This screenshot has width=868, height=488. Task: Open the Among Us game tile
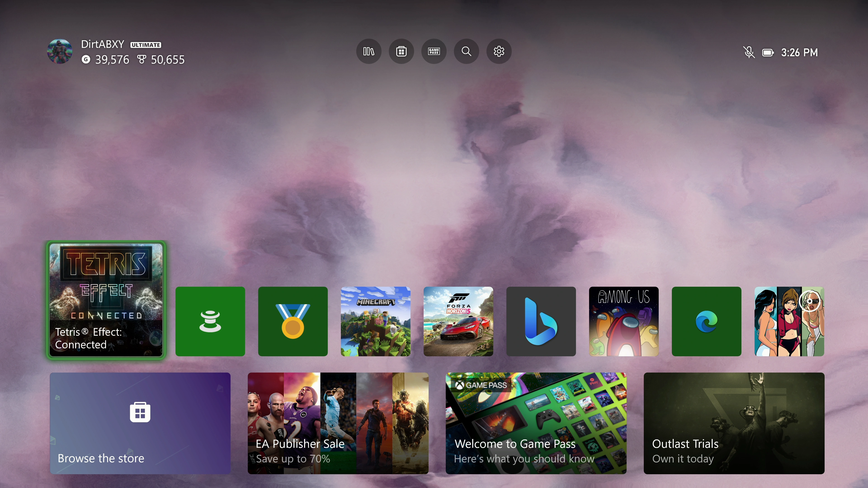point(623,321)
